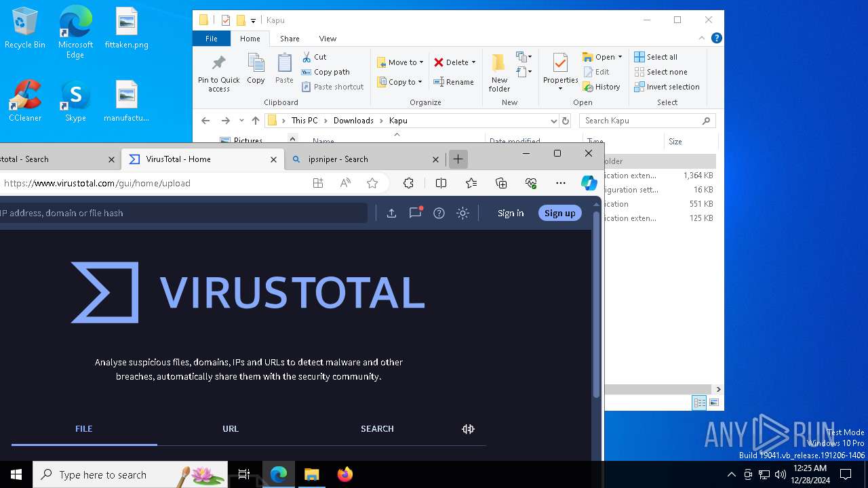868x488 pixels.
Task: Switch to Share ribbon tab
Action: tap(290, 39)
